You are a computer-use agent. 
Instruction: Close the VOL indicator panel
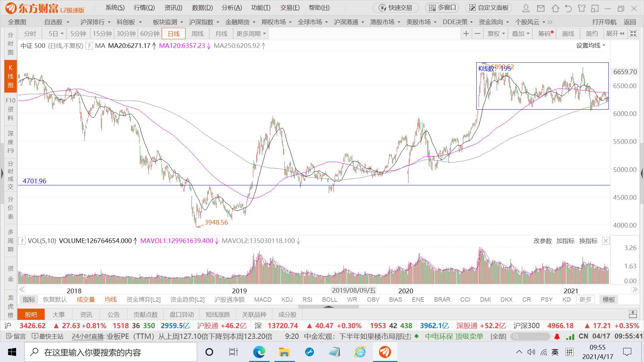[606, 241]
